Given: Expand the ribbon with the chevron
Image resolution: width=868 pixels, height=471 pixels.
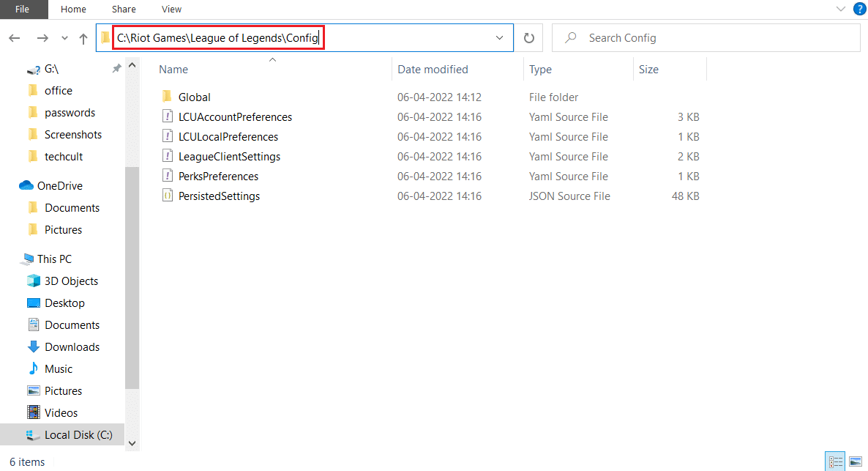Looking at the screenshot, I should pos(841,9).
